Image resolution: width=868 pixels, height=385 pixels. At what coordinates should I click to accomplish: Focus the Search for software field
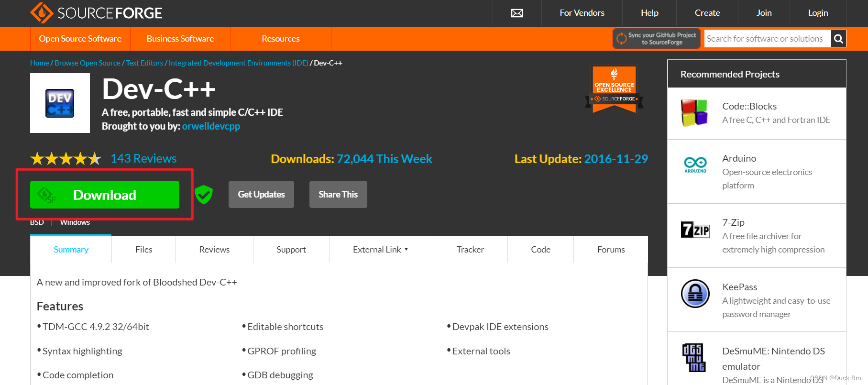point(768,39)
